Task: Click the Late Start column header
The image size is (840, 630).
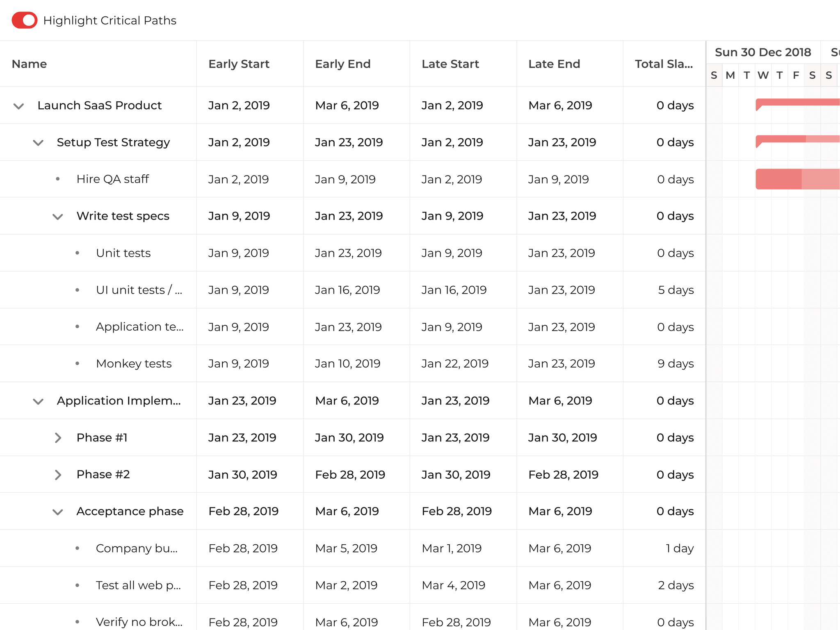Action: click(450, 64)
